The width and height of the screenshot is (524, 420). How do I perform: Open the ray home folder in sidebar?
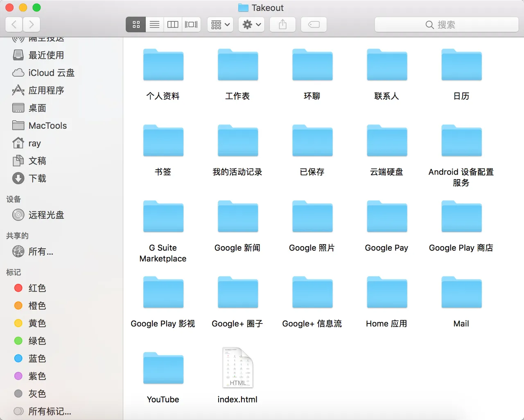click(27, 143)
